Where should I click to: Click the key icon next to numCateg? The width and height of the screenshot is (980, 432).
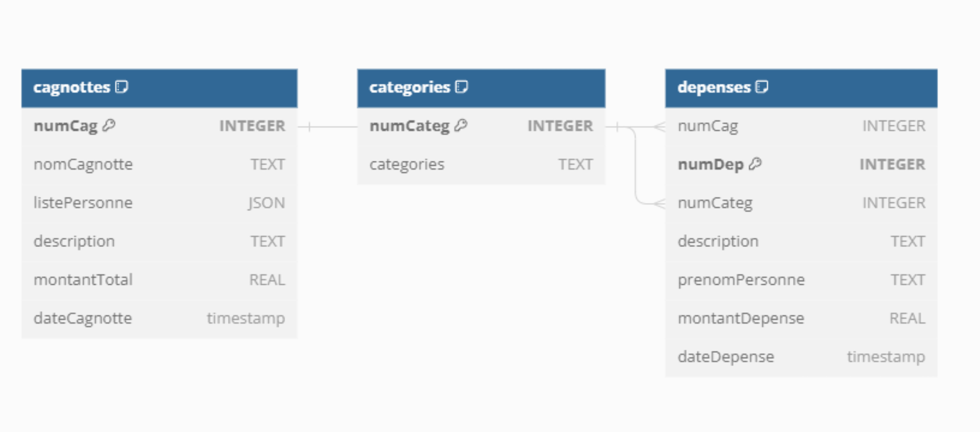click(461, 125)
